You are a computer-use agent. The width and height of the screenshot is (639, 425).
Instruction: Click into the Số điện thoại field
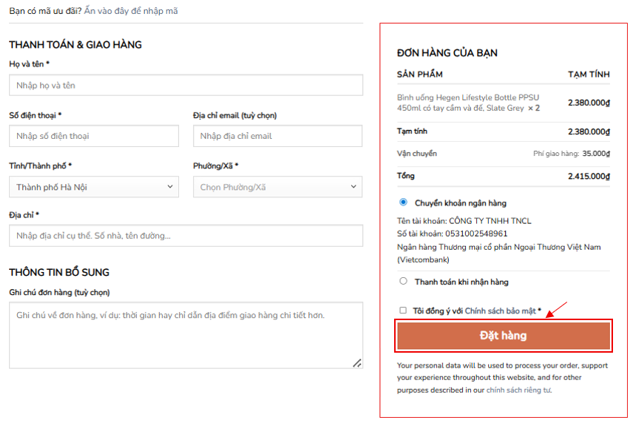94,136
